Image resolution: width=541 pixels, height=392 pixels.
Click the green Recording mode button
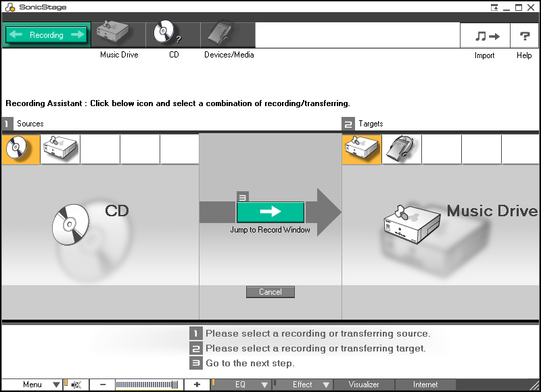click(x=46, y=35)
